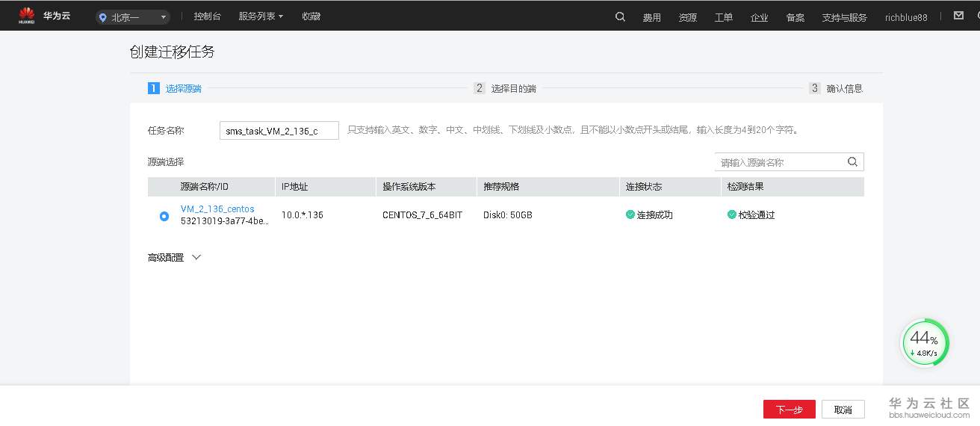Click the 44% network speed widget
980x426 pixels.
coord(925,343)
